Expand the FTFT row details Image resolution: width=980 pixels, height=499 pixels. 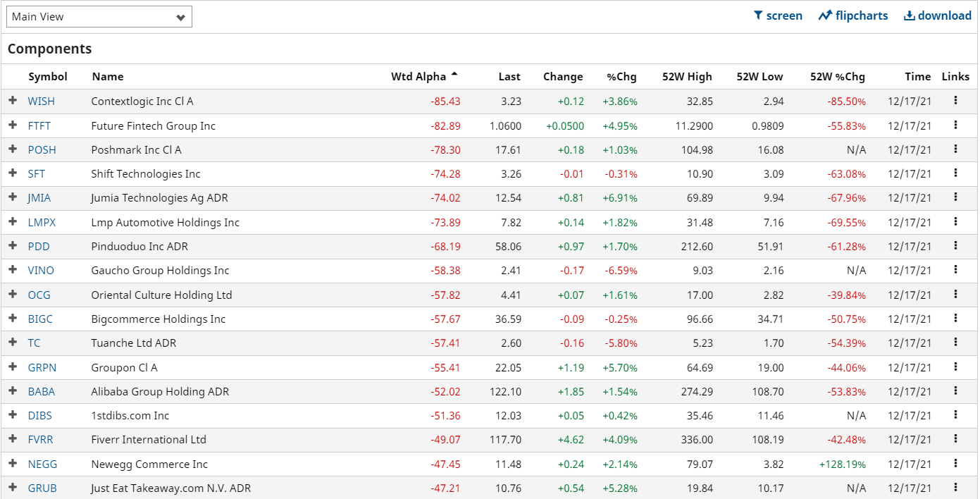12,125
